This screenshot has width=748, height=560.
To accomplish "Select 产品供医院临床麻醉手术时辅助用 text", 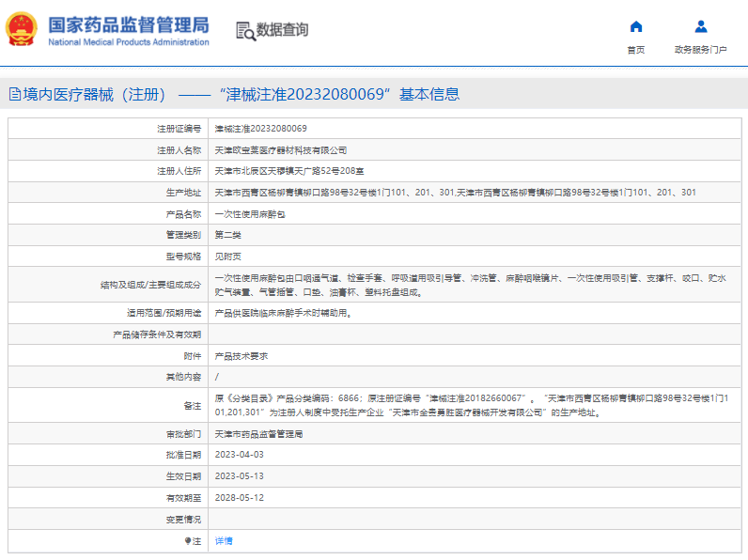I will (x=283, y=313).
